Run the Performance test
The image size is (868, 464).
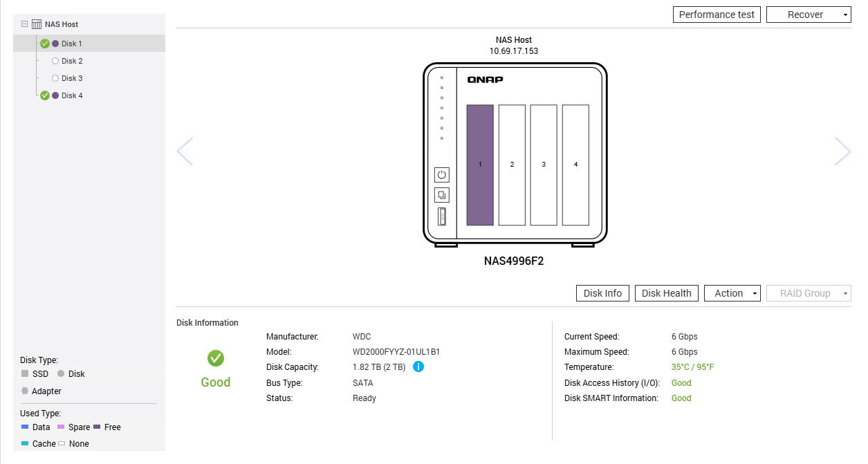point(717,15)
